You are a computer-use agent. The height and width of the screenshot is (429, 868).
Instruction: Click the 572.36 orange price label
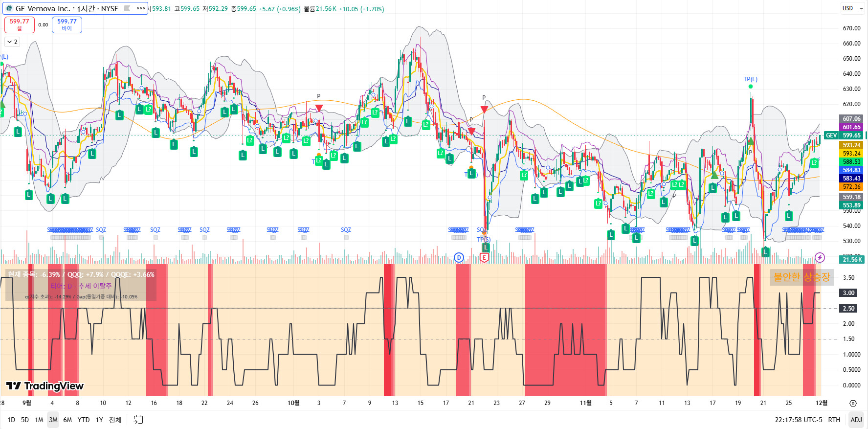pyautogui.click(x=851, y=187)
